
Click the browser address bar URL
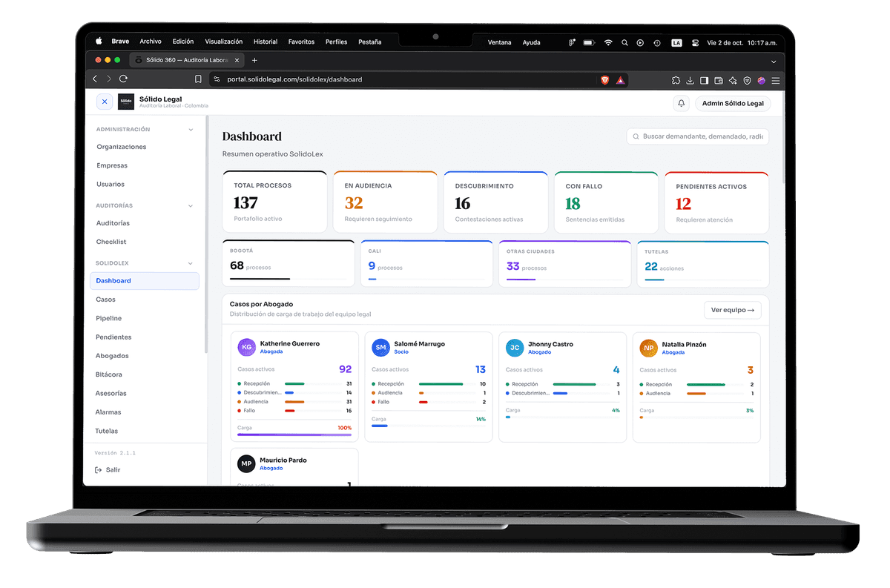pyautogui.click(x=294, y=79)
